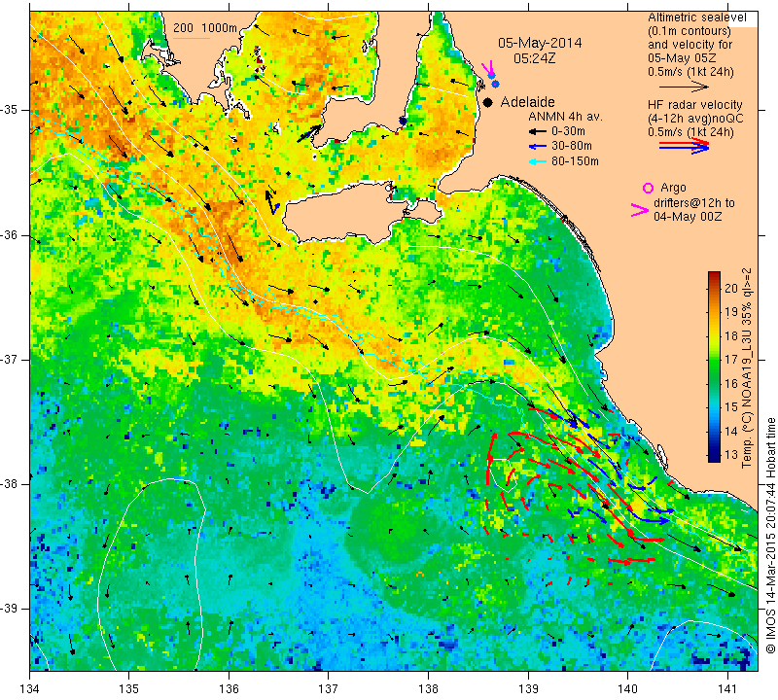The height and width of the screenshot is (700, 778).
Task: Click the 140 longitude axis label
Action: tap(627, 689)
